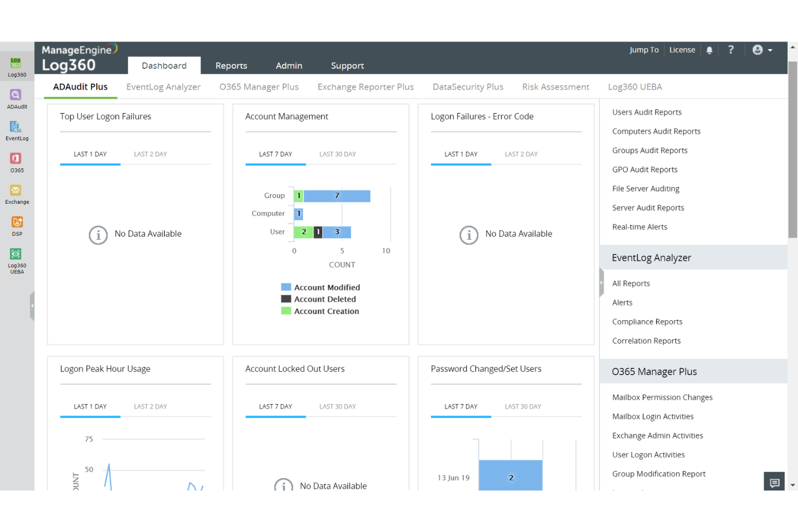The image size is (798, 532).
Task: Open Real-time Alerts link
Action: (x=639, y=227)
